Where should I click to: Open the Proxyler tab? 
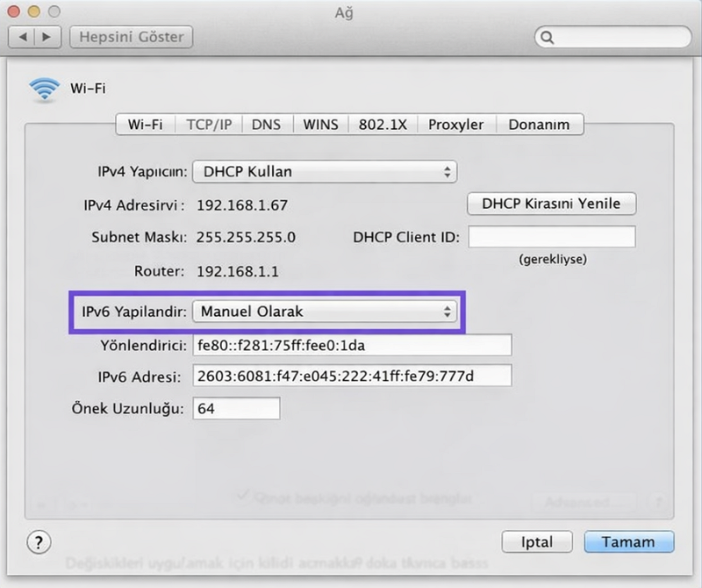click(455, 125)
